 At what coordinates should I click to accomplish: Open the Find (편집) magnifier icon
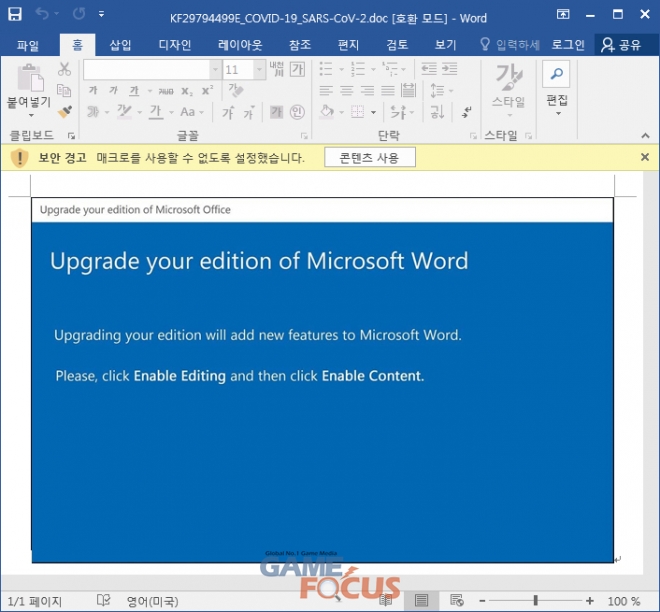point(556,74)
